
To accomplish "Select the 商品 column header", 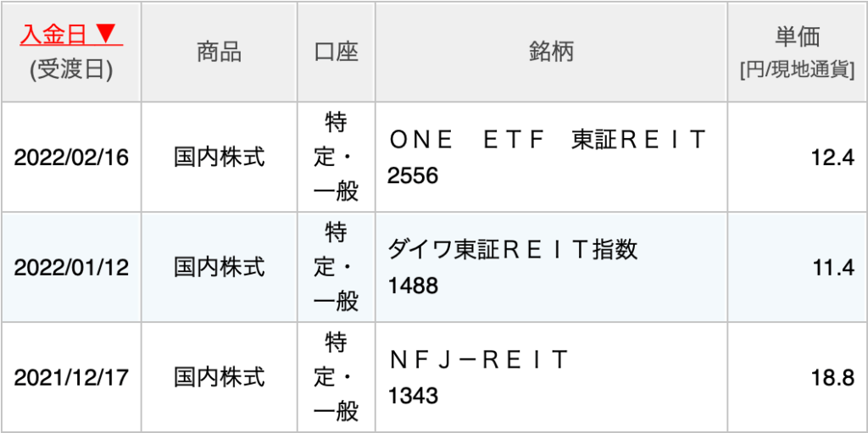I will click(220, 52).
